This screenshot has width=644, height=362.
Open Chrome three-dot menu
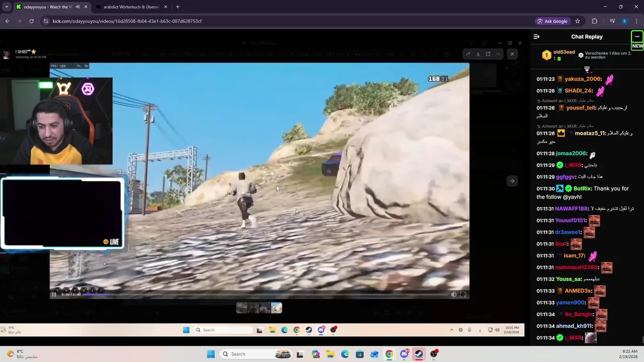[637, 21]
